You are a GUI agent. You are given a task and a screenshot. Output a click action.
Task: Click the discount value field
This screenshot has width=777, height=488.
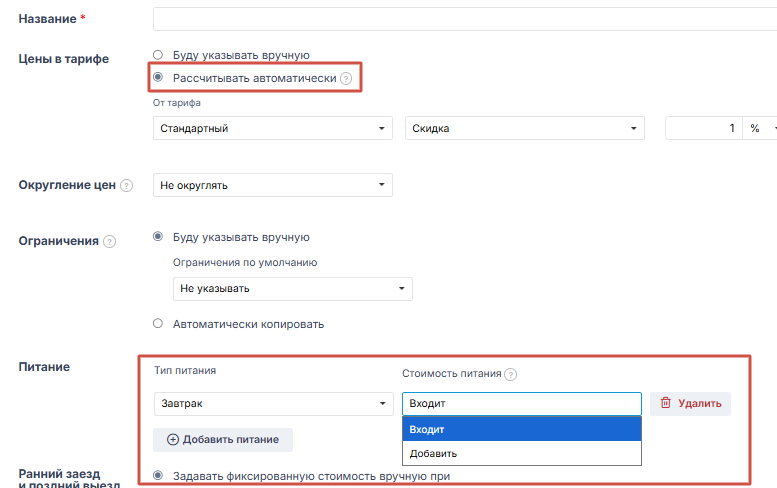pyautogui.click(x=703, y=128)
